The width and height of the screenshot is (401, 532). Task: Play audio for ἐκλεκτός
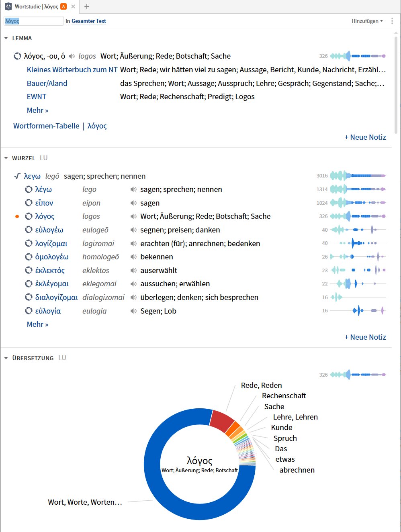[133, 271]
